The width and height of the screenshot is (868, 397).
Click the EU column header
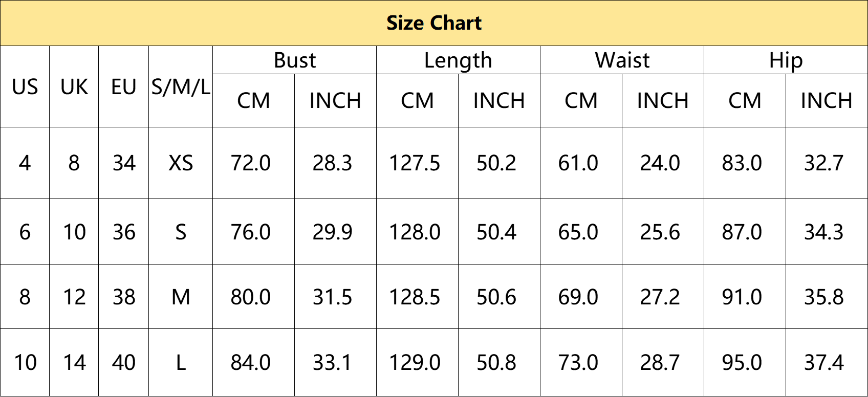pos(123,86)
